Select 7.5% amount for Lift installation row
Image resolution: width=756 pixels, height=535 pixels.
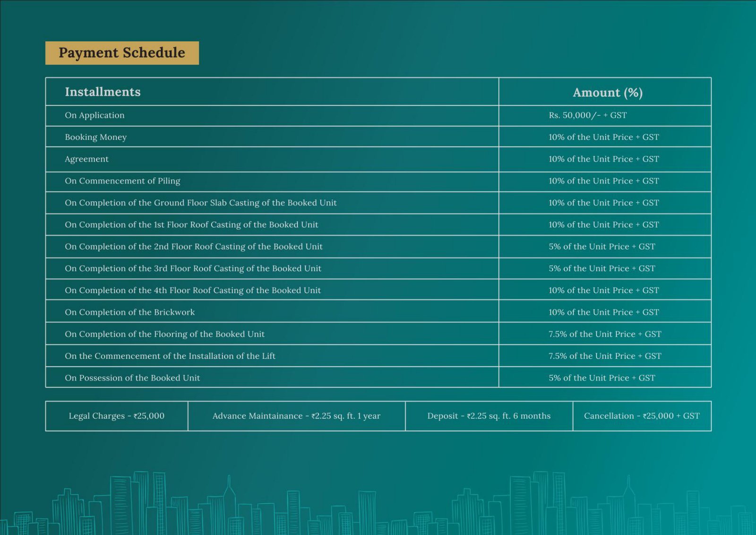605,356
